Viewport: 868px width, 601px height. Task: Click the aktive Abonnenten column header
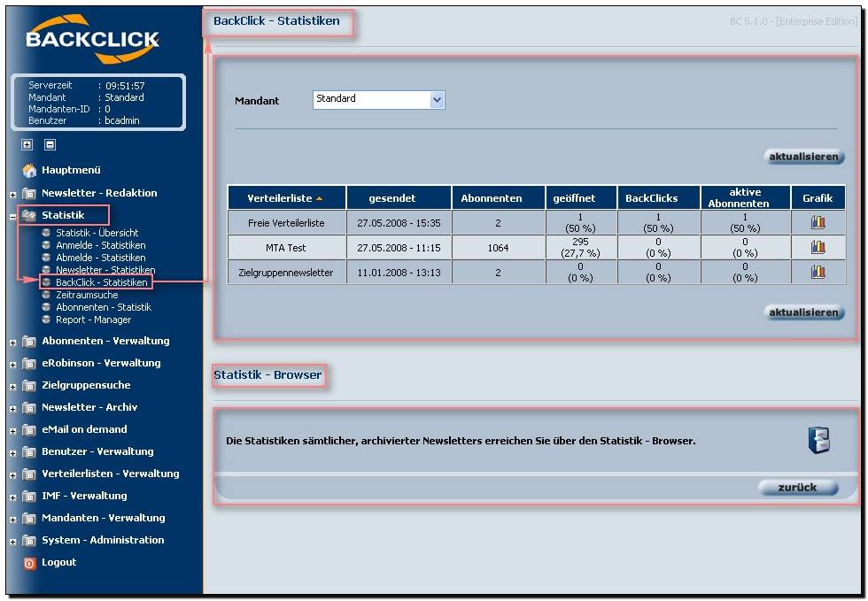[746, 197]
